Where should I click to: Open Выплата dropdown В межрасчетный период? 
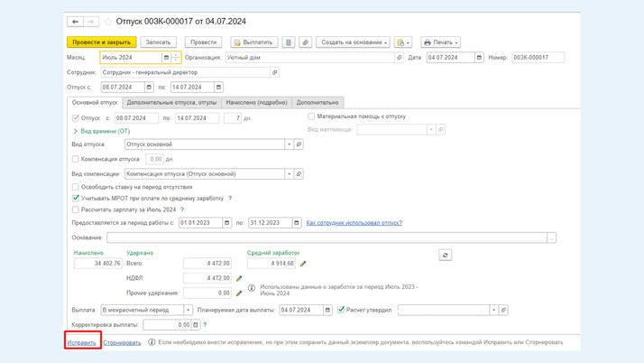188,310
